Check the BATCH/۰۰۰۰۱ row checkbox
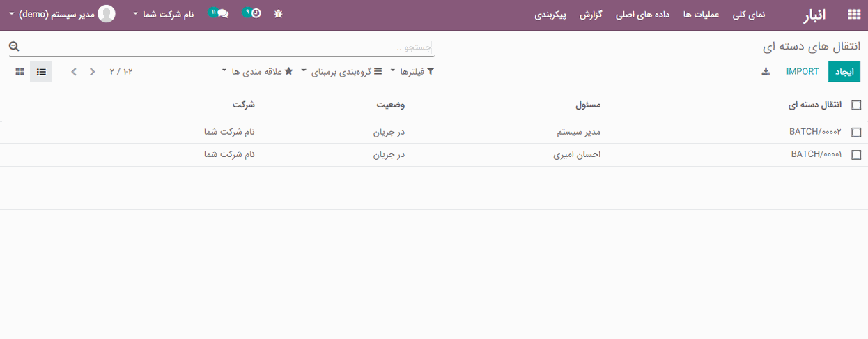The height and width of the screenshot is (339, 868). 856,155
